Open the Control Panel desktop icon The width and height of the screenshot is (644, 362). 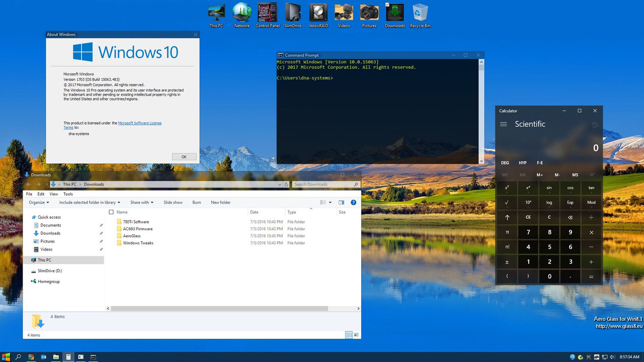pos(268,15)
